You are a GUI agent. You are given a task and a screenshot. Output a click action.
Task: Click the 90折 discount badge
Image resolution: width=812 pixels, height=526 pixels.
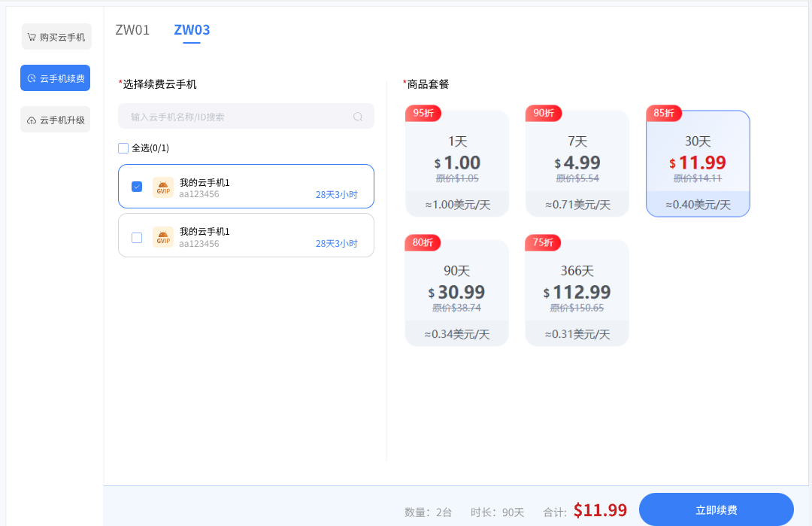544,114
